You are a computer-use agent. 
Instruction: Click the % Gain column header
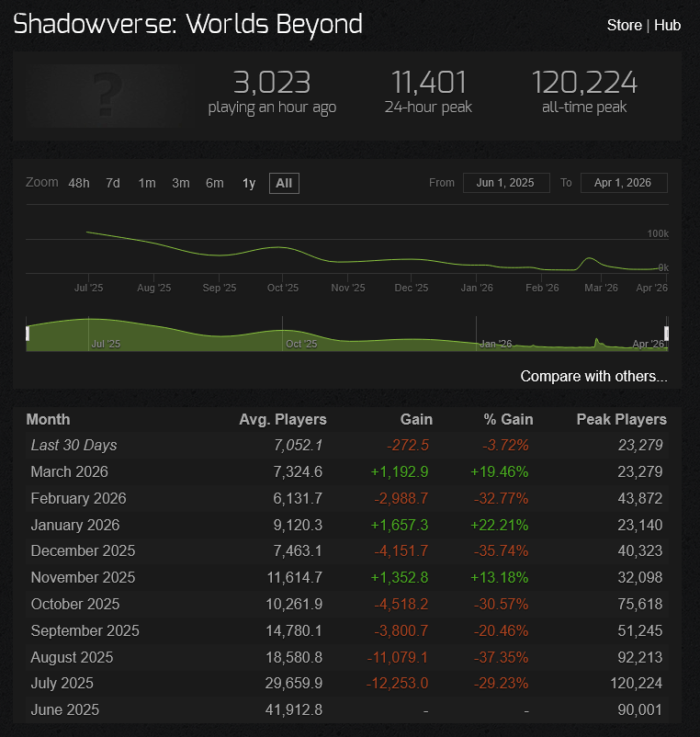pos(508,419)
